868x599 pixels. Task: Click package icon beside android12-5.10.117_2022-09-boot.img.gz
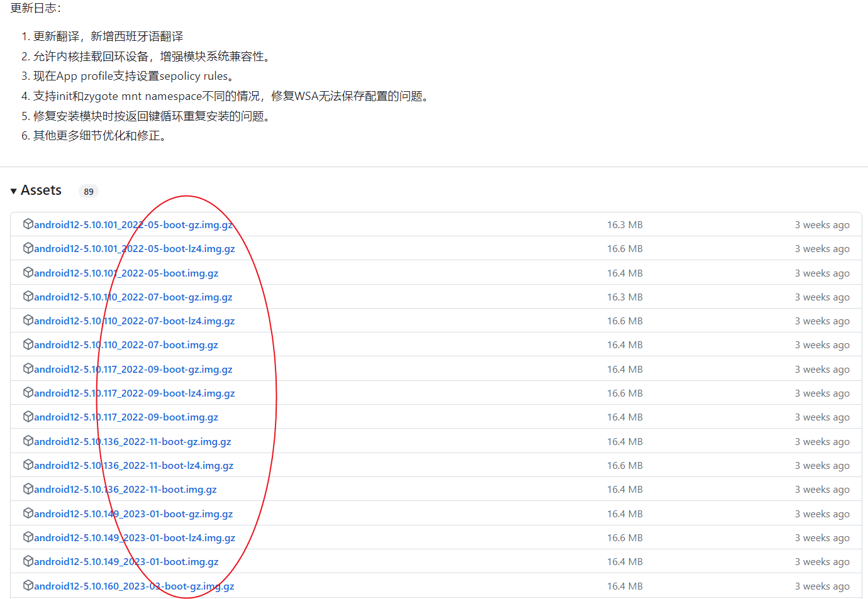click(28, 417)
